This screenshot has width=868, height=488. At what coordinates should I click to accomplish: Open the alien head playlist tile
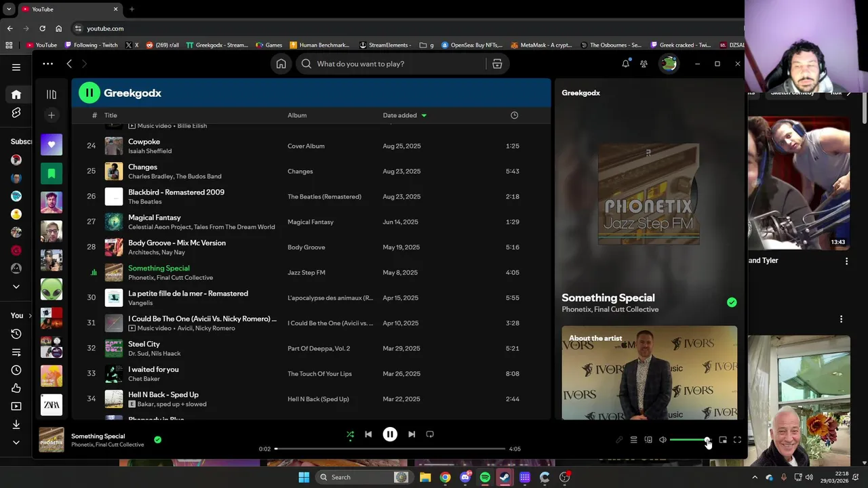tap(52, 289)
